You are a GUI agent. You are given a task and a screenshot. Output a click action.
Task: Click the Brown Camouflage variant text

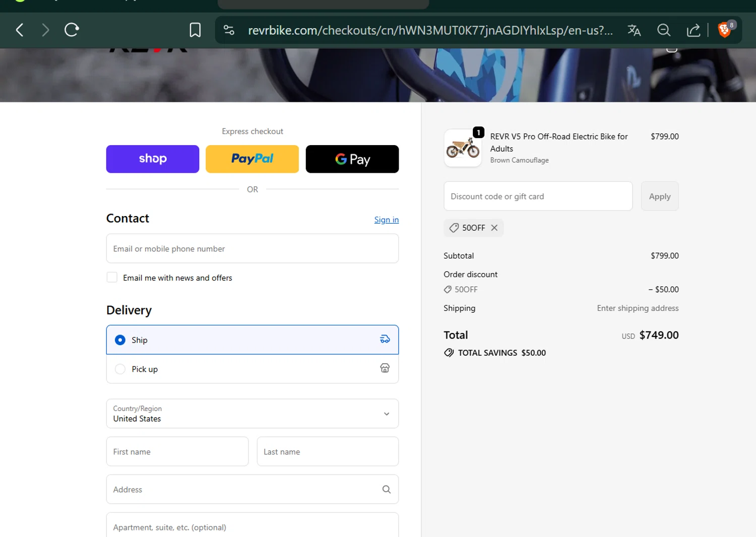(519, 160)
